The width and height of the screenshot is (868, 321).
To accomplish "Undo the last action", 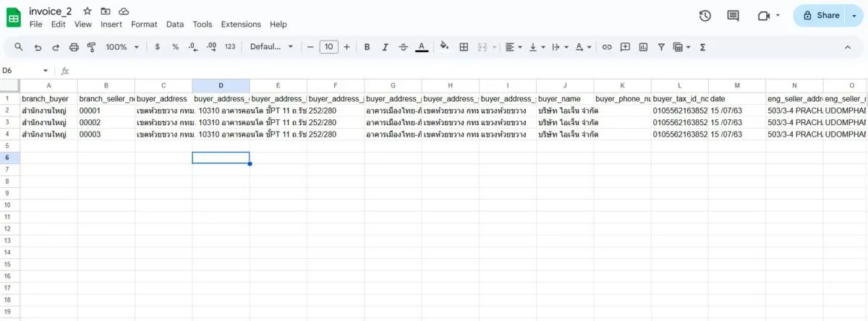I will click(37, 47).
